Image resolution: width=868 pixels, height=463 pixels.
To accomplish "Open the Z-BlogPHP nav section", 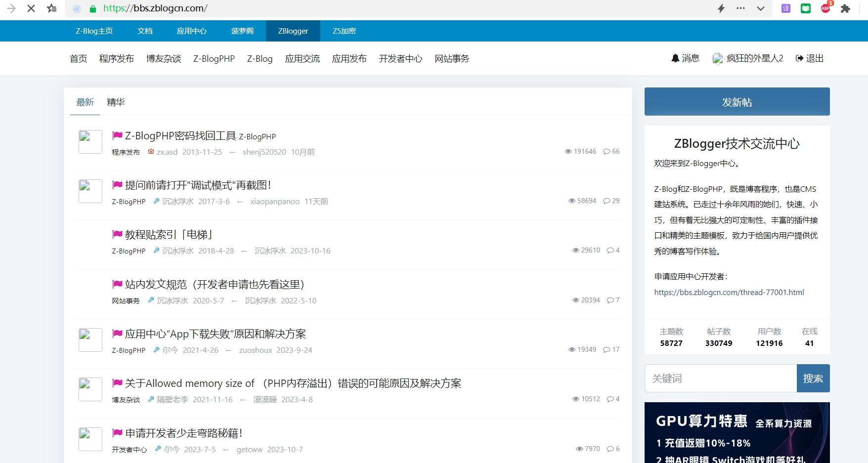I will click(214, 59).
